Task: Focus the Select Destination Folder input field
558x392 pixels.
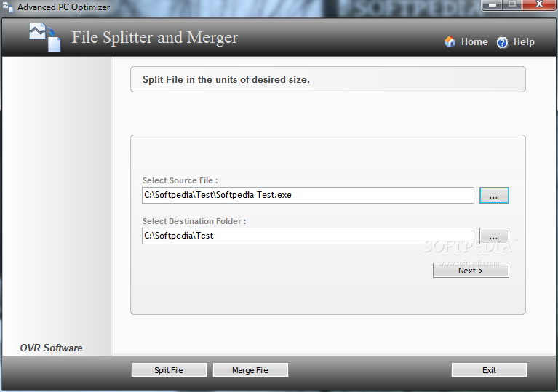Action: click(x=308, y=236)
